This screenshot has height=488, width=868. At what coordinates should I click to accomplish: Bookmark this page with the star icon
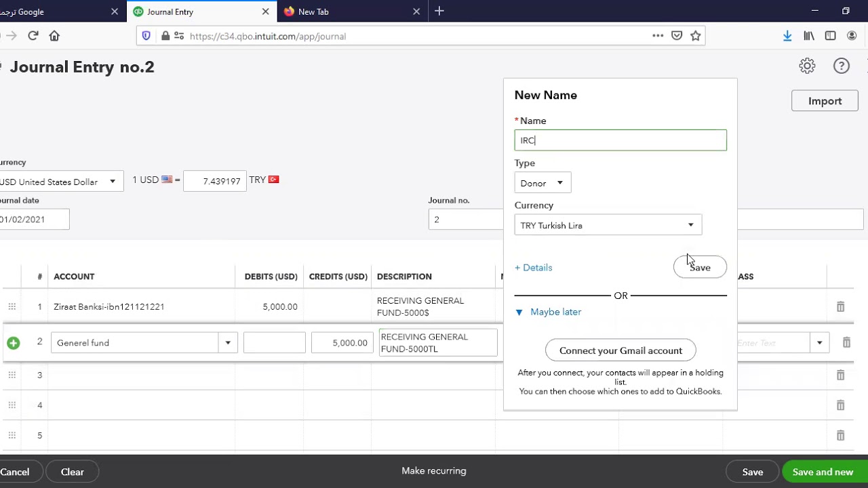[695, 36]
